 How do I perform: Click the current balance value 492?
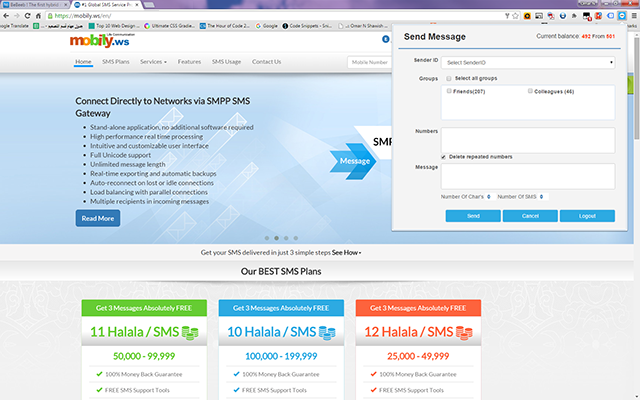(586, 36)
